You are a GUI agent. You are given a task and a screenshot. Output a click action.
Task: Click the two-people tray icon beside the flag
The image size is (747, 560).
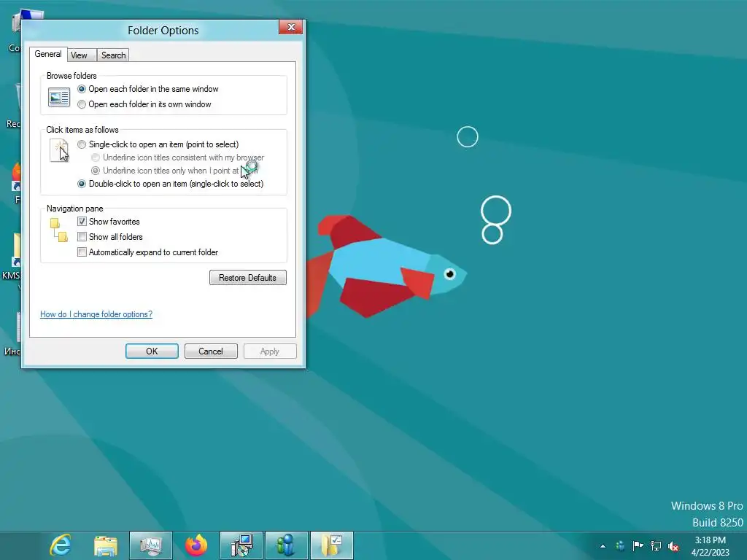coord(620,545)
